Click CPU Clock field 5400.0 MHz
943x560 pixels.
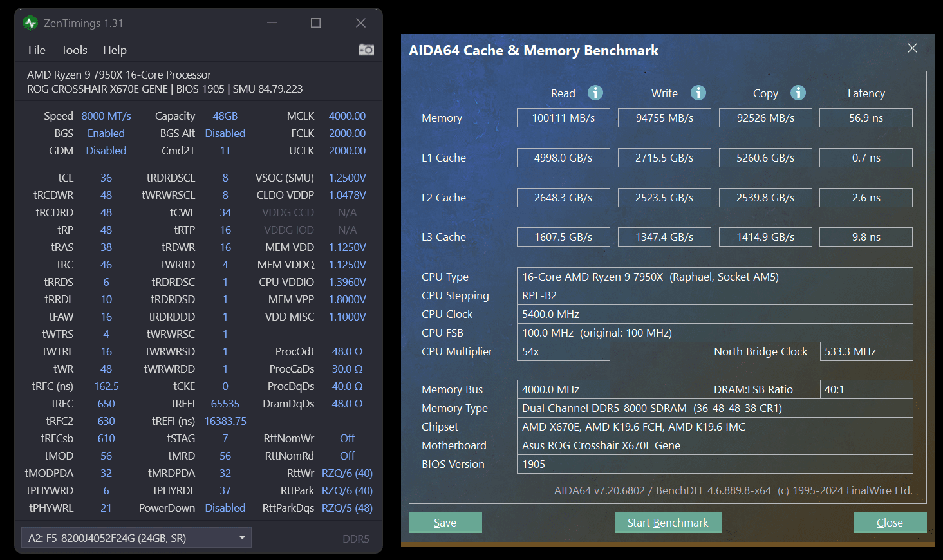714,314
